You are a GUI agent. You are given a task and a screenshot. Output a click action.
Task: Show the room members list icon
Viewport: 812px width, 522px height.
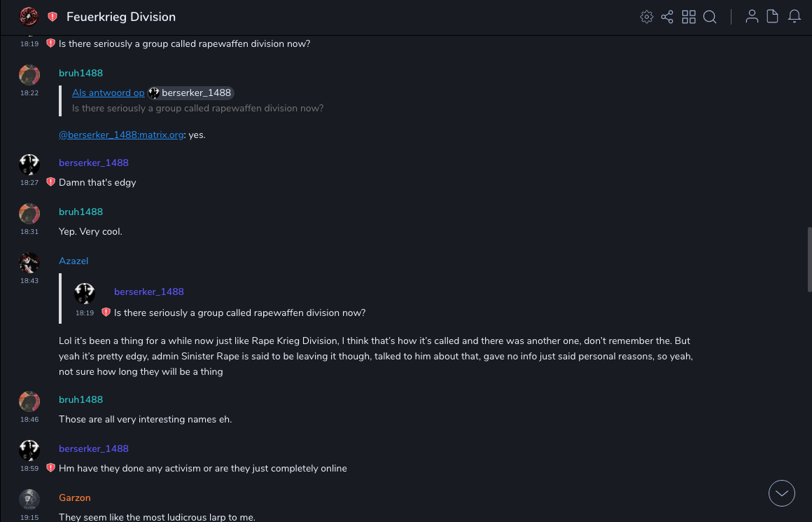point(752,17)
